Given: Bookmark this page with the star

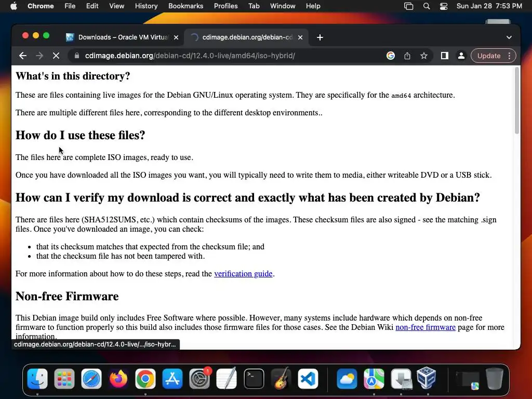Looking at the screenshot, I should point(424,56).
